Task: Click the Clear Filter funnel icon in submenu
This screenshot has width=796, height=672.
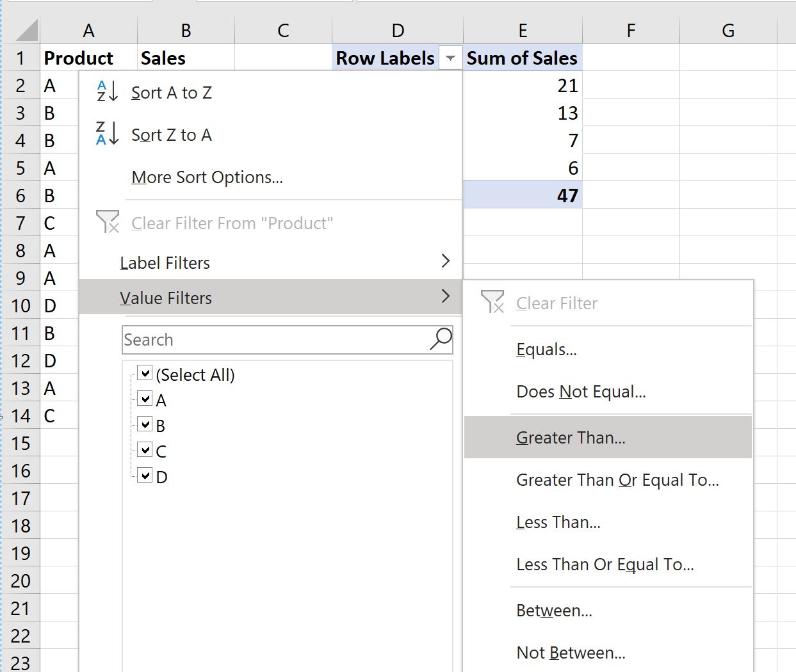Action: click(x=492, y=302)
